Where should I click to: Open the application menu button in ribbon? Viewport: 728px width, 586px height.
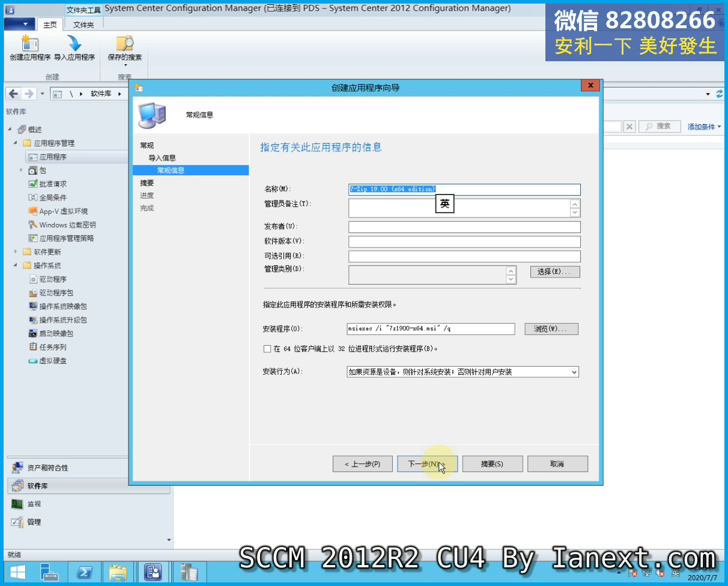pyautogui.click(x=19, y=23)
